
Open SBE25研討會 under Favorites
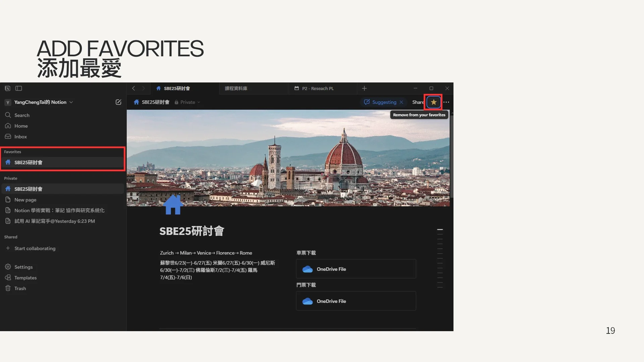tap(29, 163)
